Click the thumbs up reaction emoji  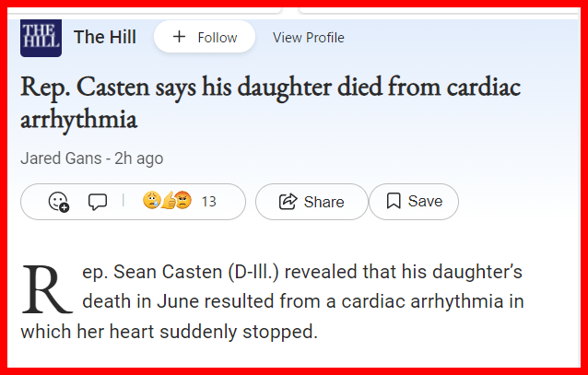167,201
